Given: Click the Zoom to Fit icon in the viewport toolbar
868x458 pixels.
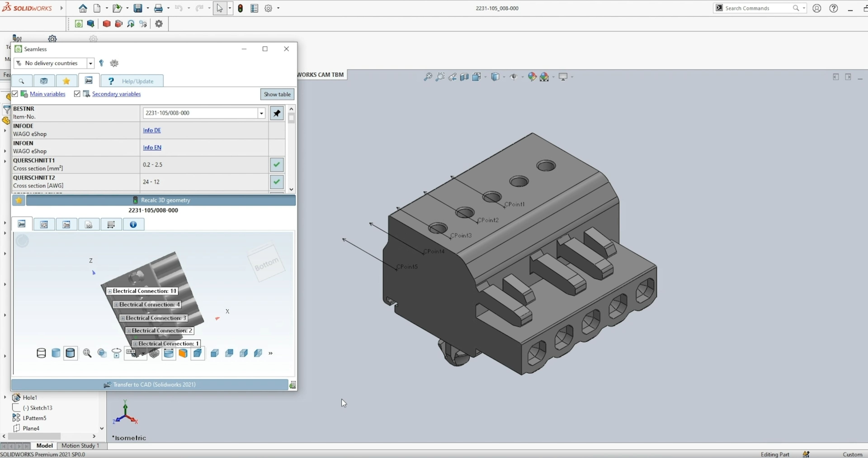Looking at the screenshot, I should 428,77.
